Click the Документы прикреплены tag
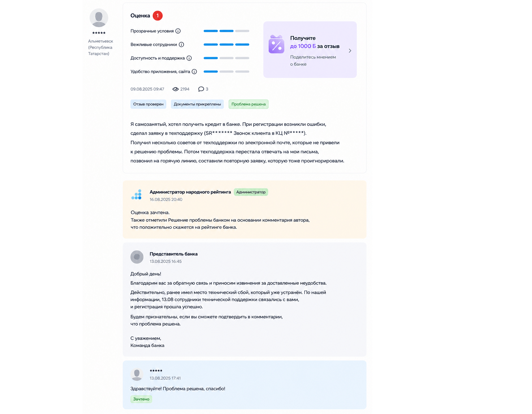Screen dimensions: 532x414 (197, 104)
